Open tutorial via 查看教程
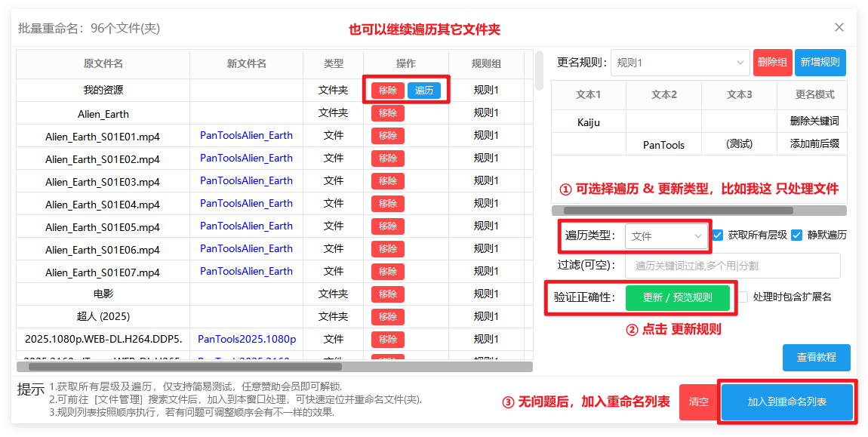Screen dimensions: 868x437 click(816, 358)
